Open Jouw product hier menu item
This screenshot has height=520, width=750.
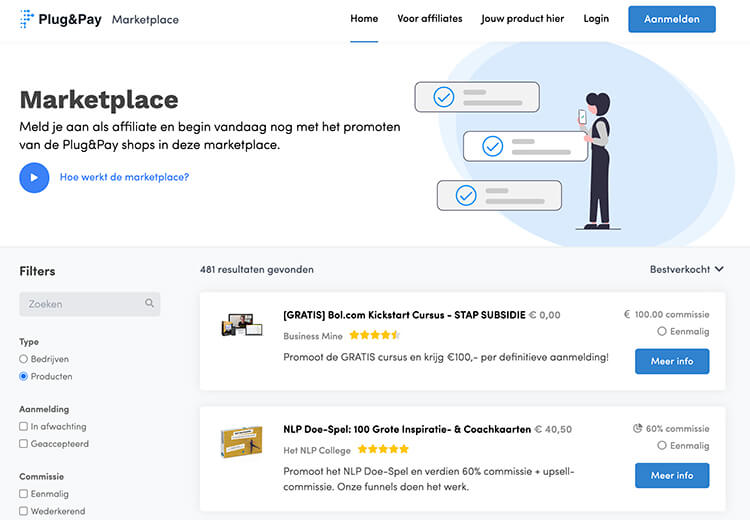click(522, 19)
